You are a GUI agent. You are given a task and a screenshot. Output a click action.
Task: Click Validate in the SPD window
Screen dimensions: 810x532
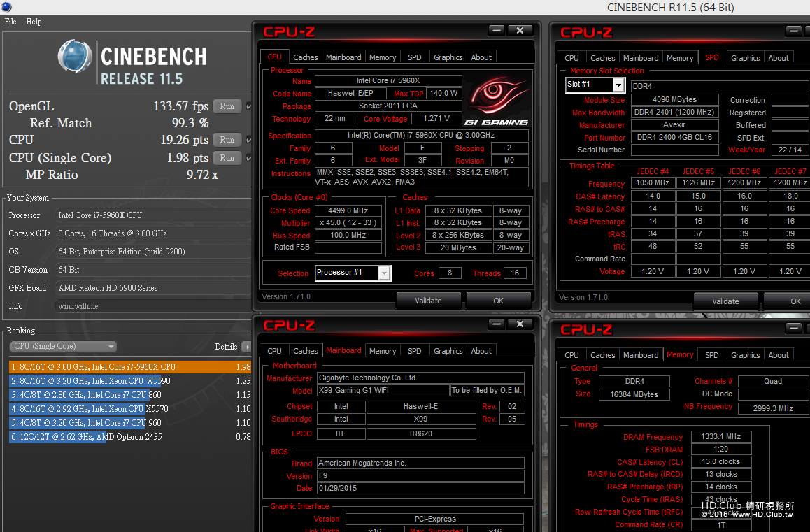coord(726,301)
